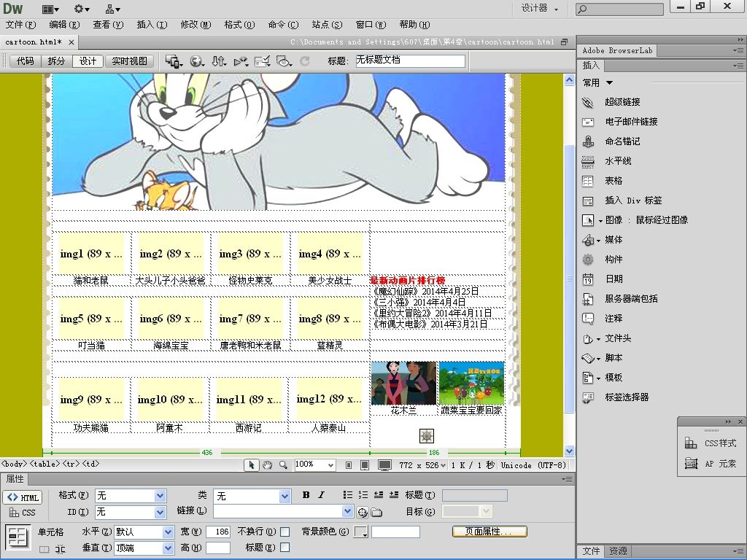Click the File Management arrows icon

click(x=219, y=61)
